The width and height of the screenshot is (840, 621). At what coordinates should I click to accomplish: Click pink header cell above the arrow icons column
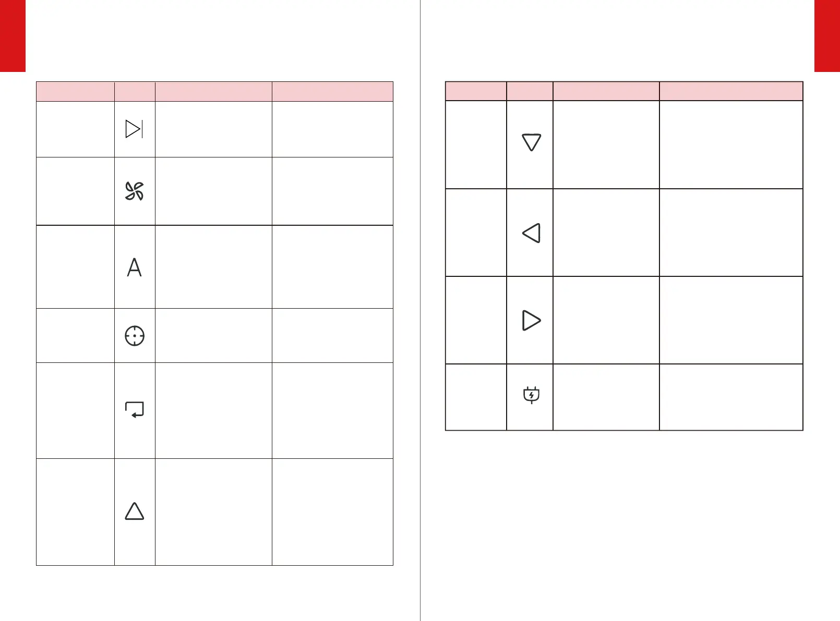(530, 91)
